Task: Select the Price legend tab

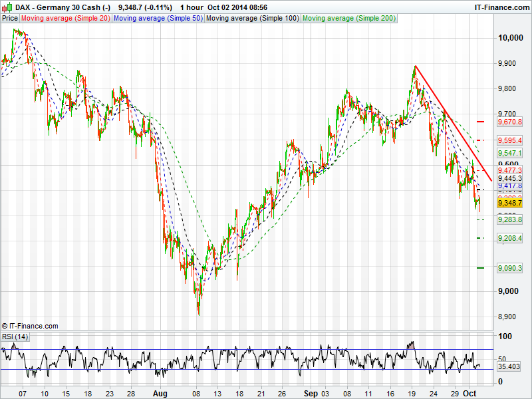Action: point(10,19)
